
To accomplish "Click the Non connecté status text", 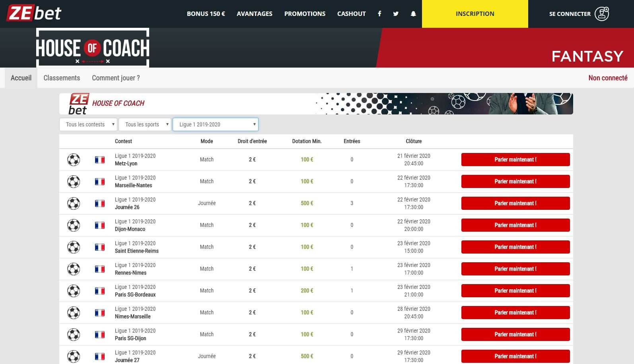I will click(608, 78).
